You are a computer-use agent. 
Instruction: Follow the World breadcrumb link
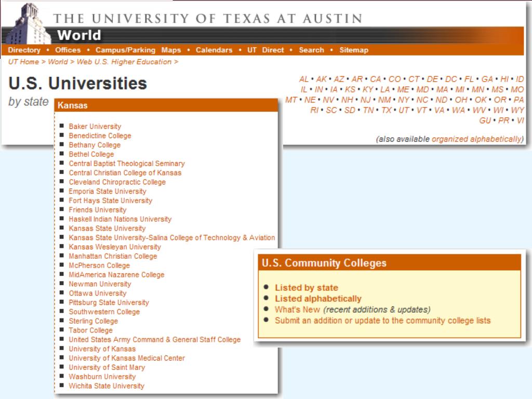(58, 62)
